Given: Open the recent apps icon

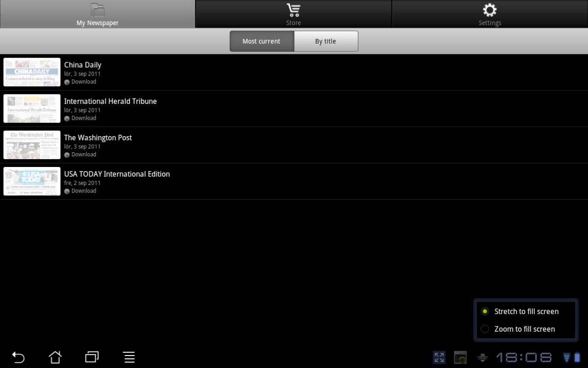Looking at the screenshot, I should click(92, 357).
